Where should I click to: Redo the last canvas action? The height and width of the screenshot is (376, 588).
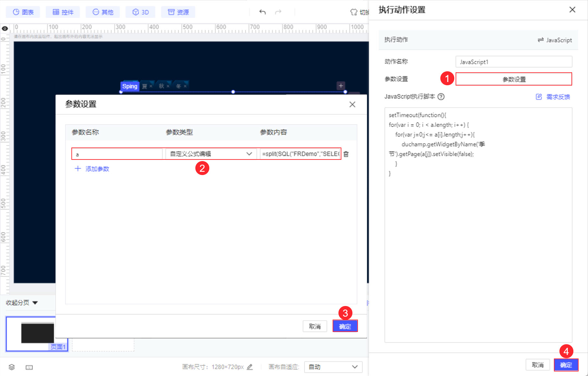pos(278,12)
